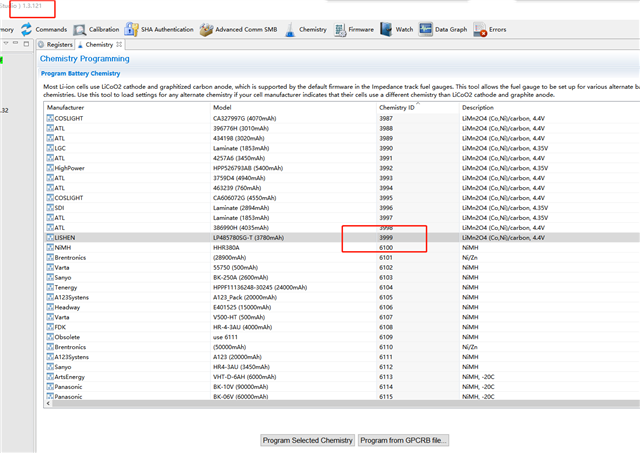Screen dimensions: 640x453
Task: Close the Chemistry tab
Action: pyautogui.click(x=119, y=44)
